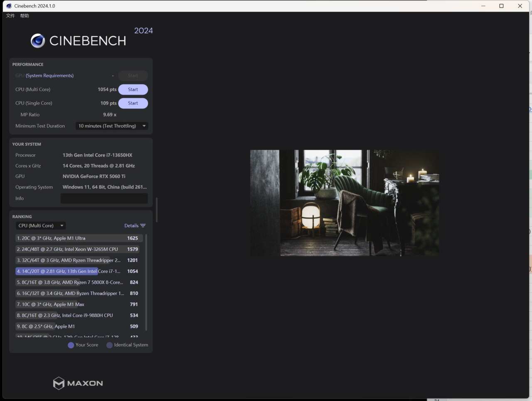Select the AMD Ryzen 7 5800X row

point(79,282)
